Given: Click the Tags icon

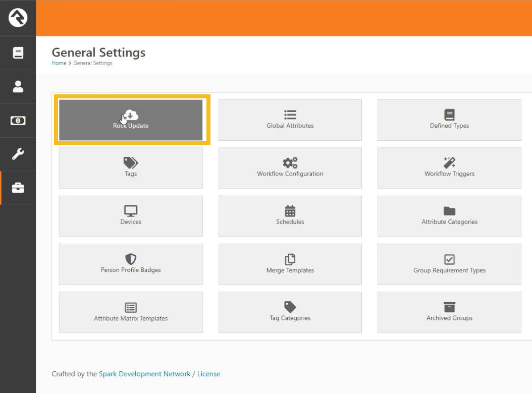Looking at the screenshot, I should tap(131, 163).
